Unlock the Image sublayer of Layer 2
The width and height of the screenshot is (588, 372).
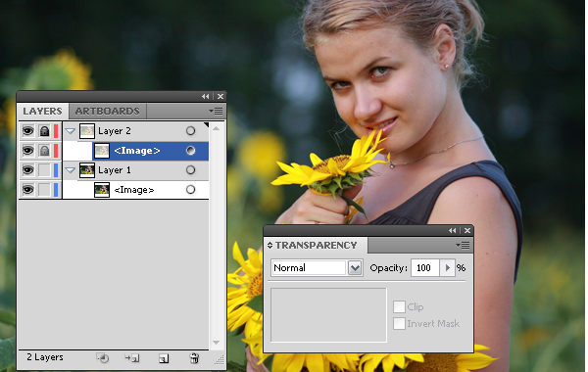click(44, 151)
